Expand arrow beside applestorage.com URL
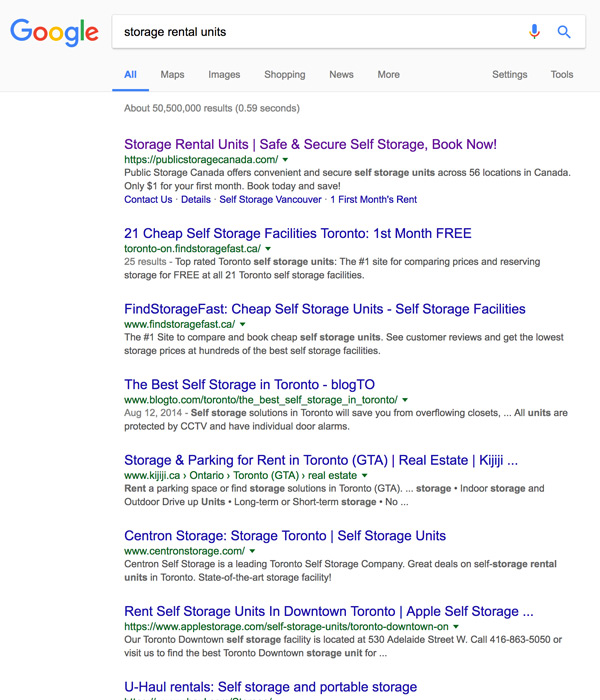 (x=456, y=626)
